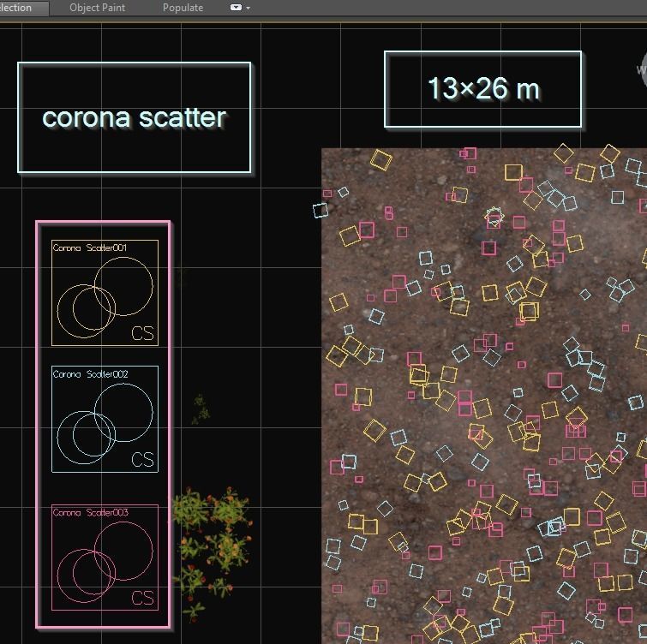Click the 'corona scatter' text label
This screenshot has height=644, width=647.
tap(134, 118)
